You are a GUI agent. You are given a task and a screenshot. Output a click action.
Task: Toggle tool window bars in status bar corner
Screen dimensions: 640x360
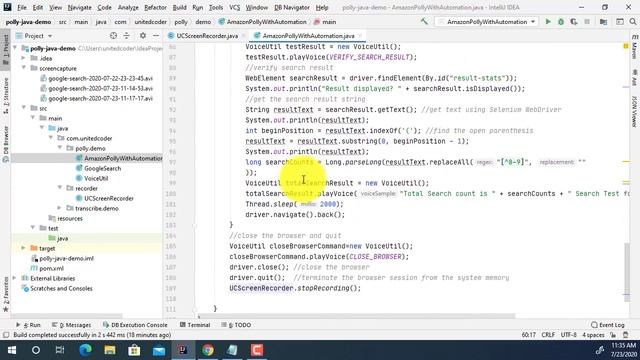[x=6, y=335]
